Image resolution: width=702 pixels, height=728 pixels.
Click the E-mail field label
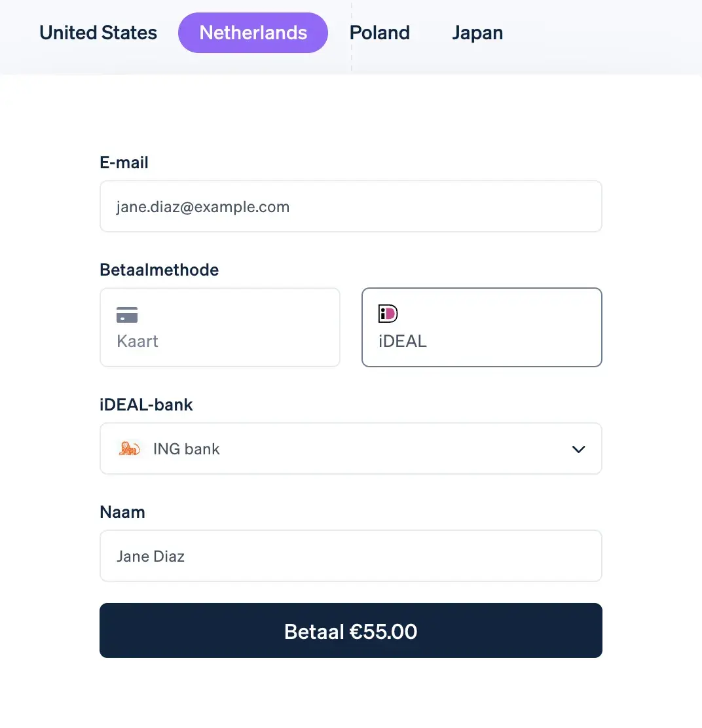point(124,162)
